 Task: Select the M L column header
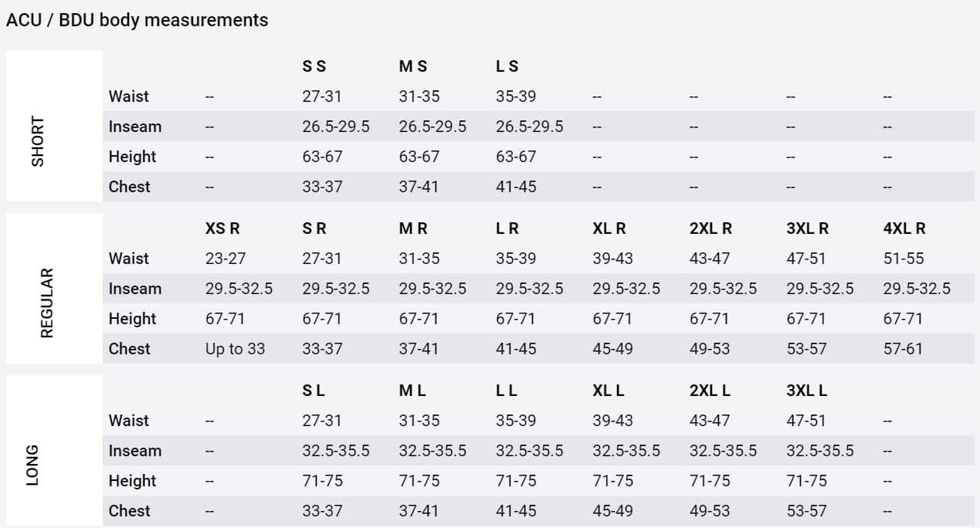[412, 391]
